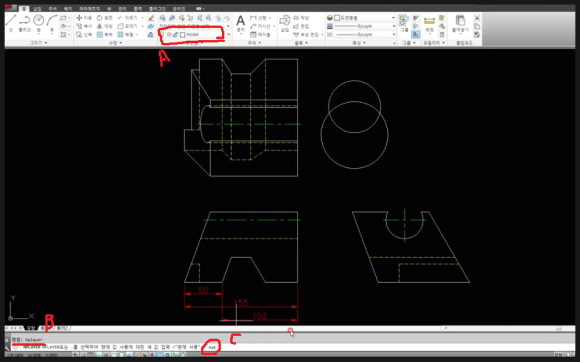
Task: Toggle the layer on/off lightbulb icon
Action: (162, 34)
